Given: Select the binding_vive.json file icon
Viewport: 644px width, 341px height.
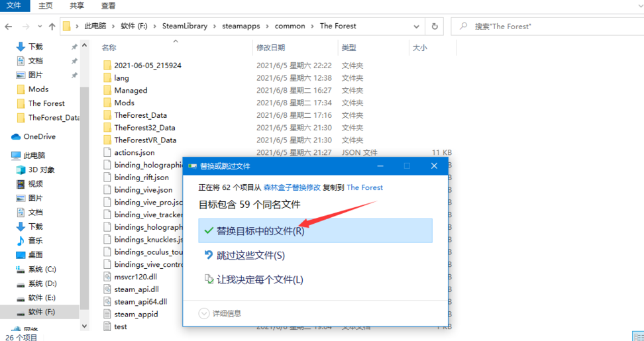Looking at the screenshot, I should [x=107, y=189].
